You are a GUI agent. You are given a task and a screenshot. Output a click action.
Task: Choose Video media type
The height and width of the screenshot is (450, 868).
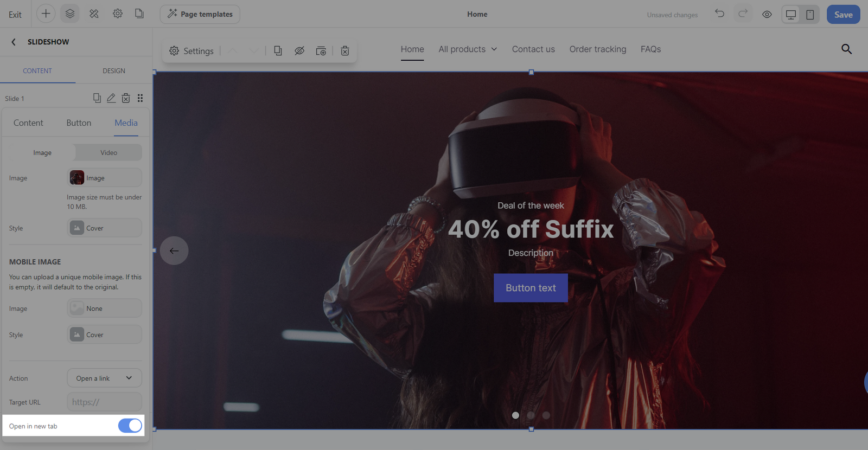[108, 152]
